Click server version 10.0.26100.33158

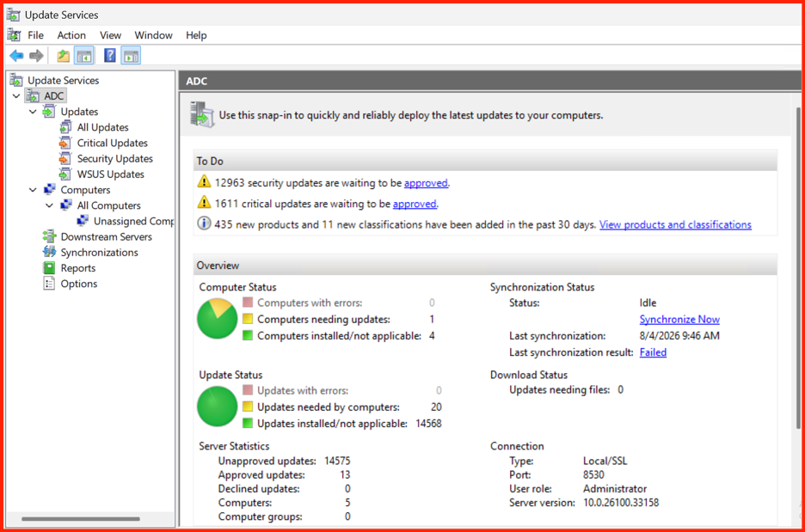tap(621, 503)
